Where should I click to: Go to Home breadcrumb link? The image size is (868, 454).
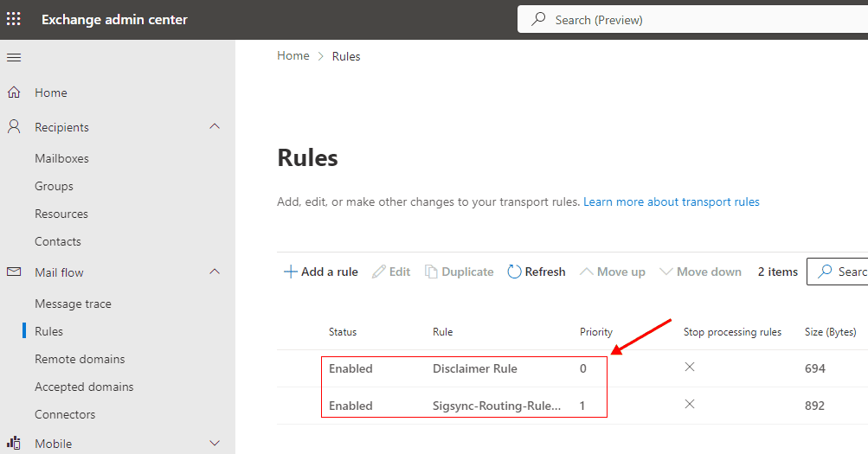293,55
